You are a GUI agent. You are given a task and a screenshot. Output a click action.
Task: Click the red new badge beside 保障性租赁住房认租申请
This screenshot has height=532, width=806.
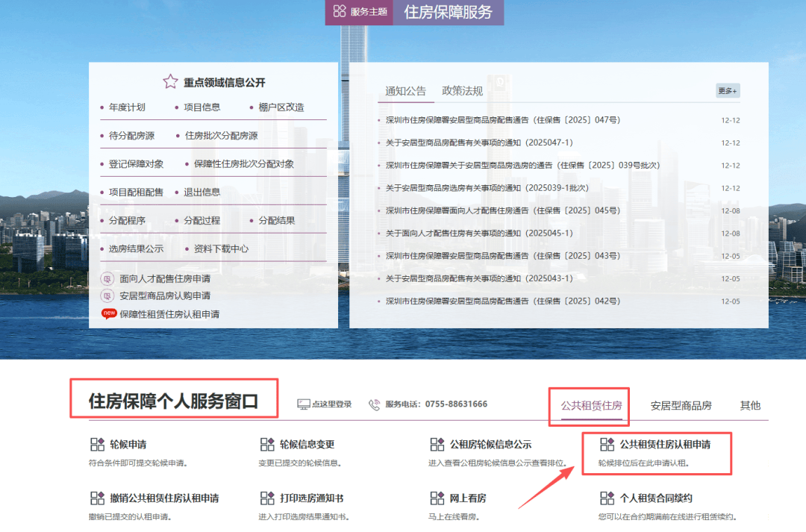[110, 313]
